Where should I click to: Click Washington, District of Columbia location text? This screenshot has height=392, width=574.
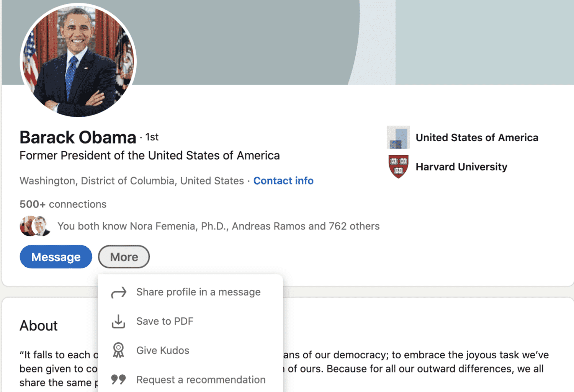pos(131,180)
